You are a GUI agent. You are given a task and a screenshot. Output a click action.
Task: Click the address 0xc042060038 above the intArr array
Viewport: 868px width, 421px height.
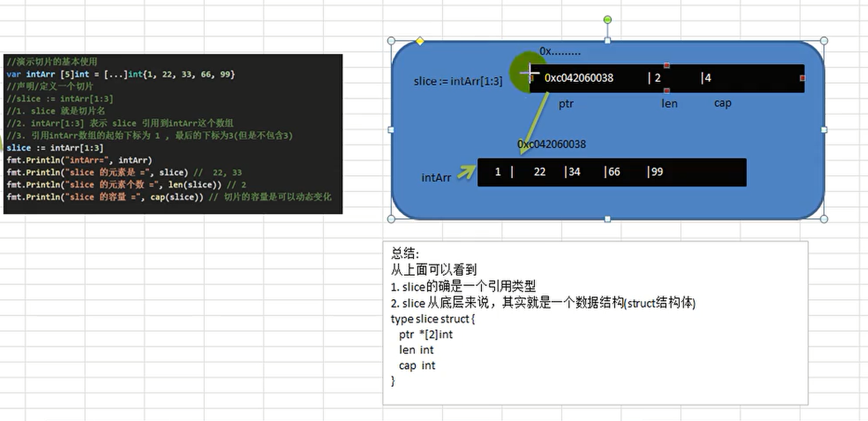pyautogui.click(x=551, y=144)
